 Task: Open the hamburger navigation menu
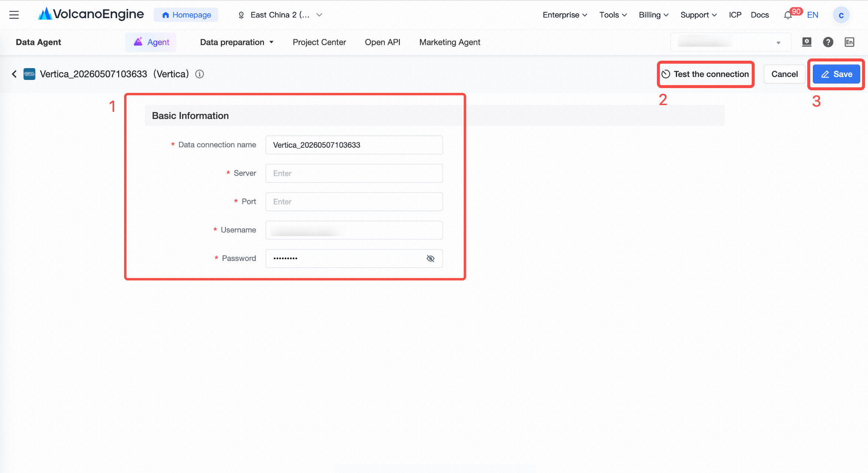point(14,15)
